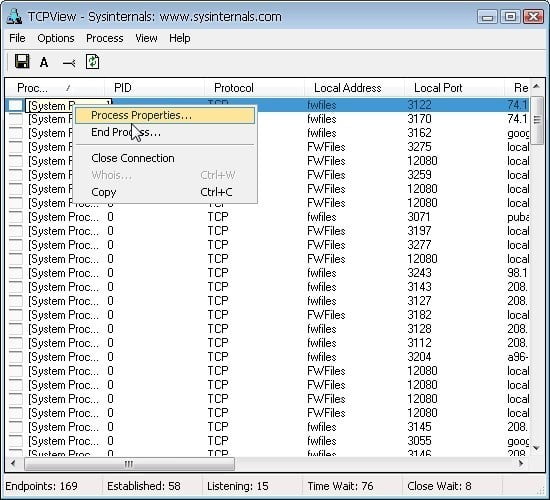This screenshot has height=500, width=550.
Task: Click the local port 3055 cell
Action: tap(419, 441)
